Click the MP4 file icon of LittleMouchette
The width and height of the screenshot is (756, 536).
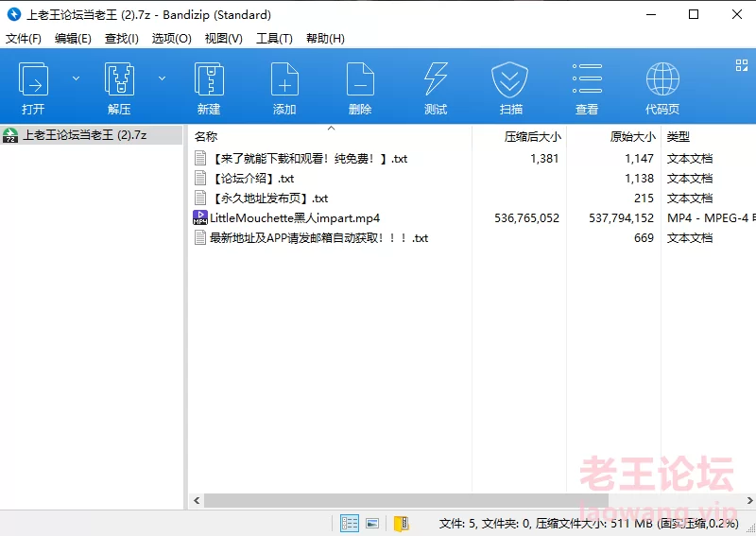point(200,217)
